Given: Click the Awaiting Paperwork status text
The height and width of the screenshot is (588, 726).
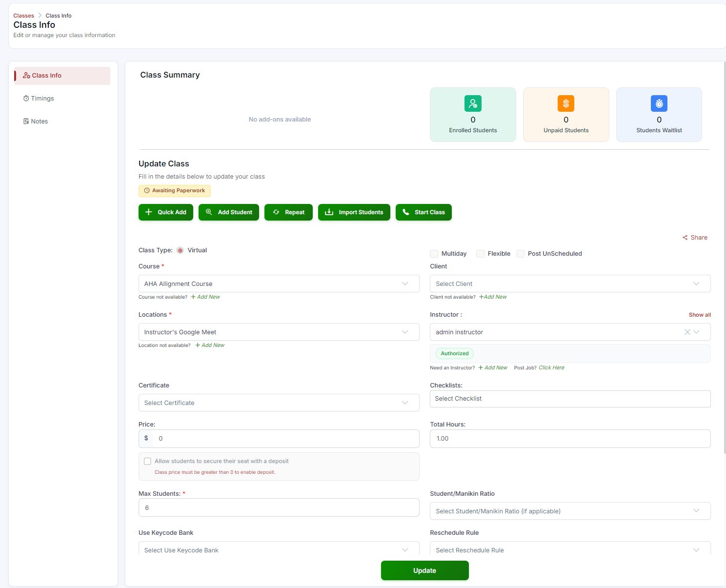Looking at the screenshot, I should 179,191.
